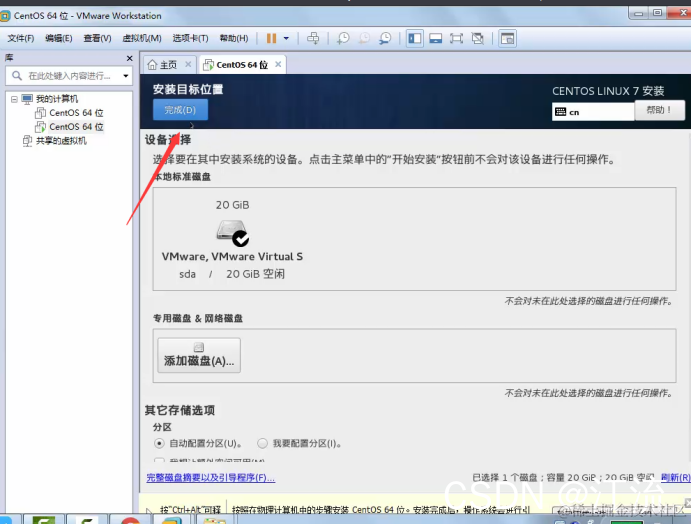Click the blue 完成(D) button
The height and width of the screenshot is (524, 692).
(x=180, y=110)
